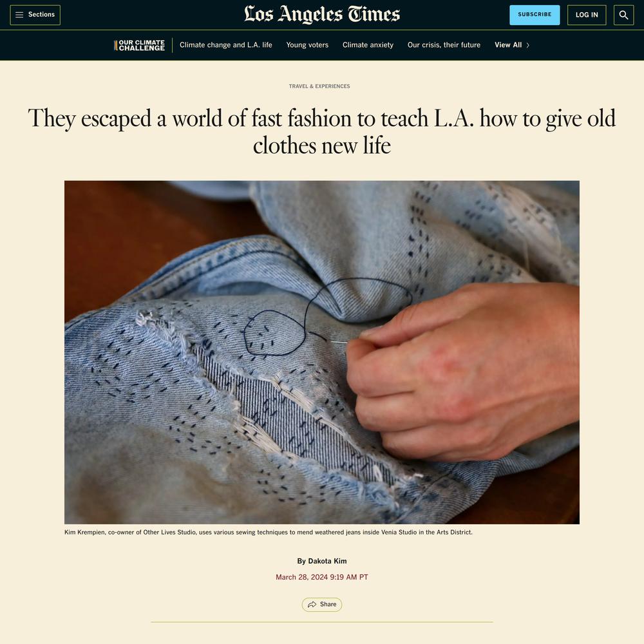The width and height of the screenshot is (644, 644).
Task: Open Climate change and L.A. life
Action: [x=226, y=45]
